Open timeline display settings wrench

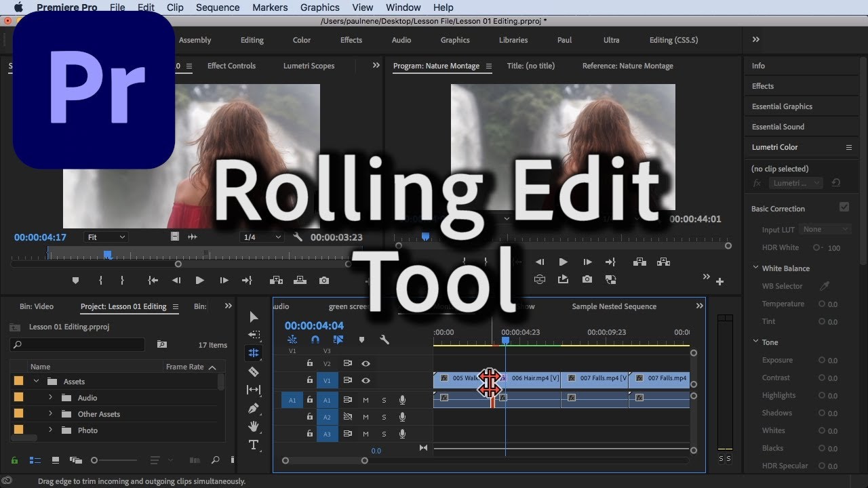(x=384, y=340)
